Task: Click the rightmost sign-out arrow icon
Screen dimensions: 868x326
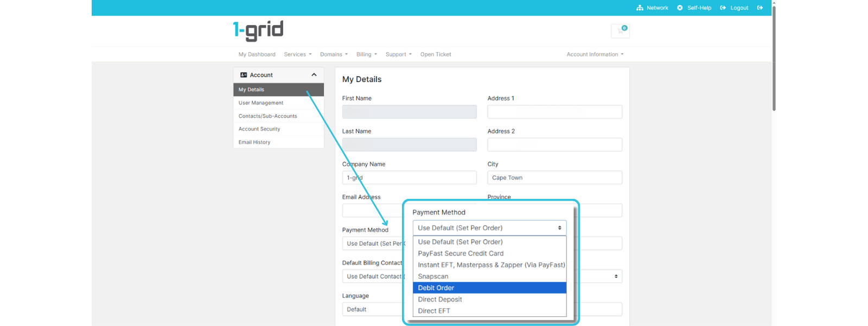Action: 760,8
